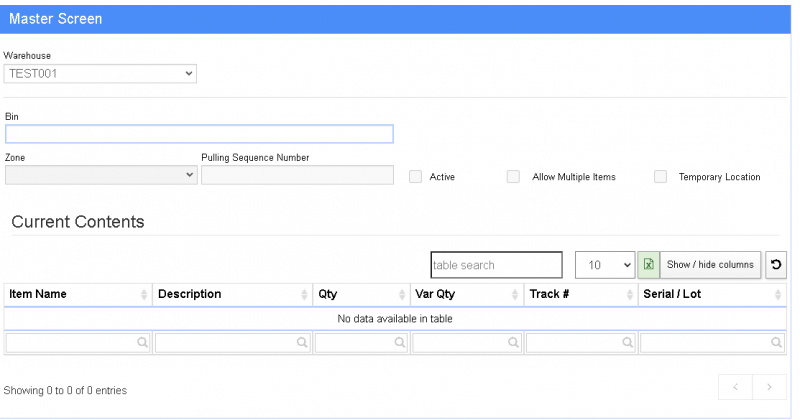Click into the Bin text field
This screenshot has height=420, width=800.
tap(199, 134)
